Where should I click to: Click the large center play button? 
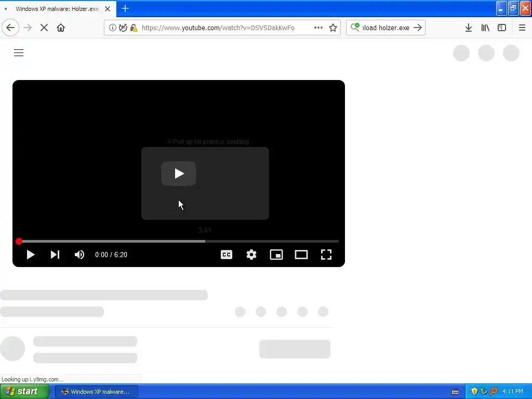179,174
